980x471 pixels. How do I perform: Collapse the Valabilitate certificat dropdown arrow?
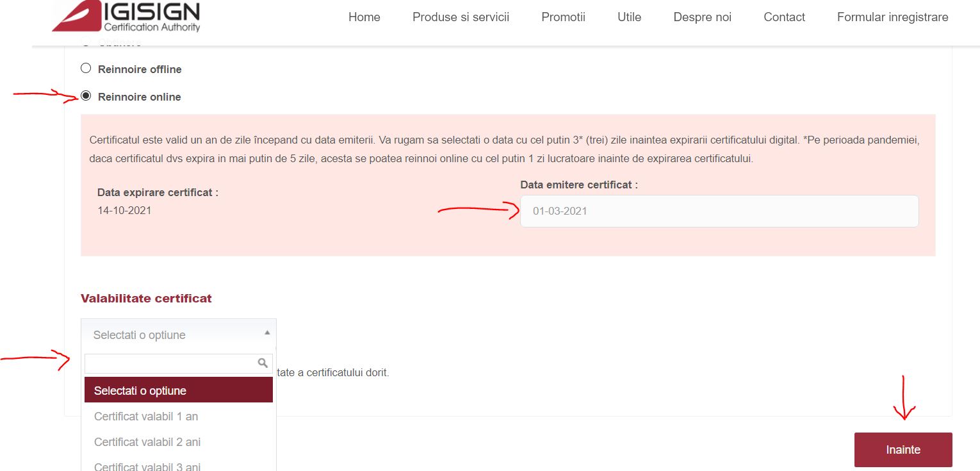(267, 333)
